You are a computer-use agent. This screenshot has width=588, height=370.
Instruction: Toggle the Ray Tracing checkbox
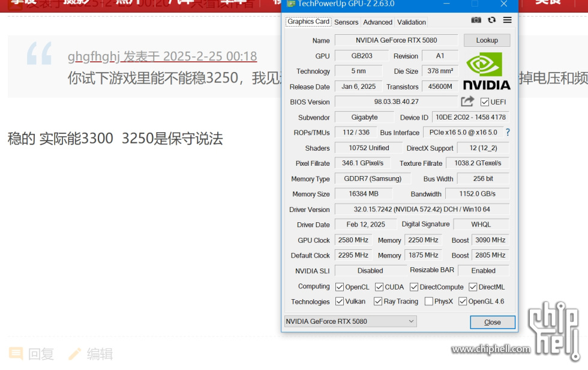378,302
